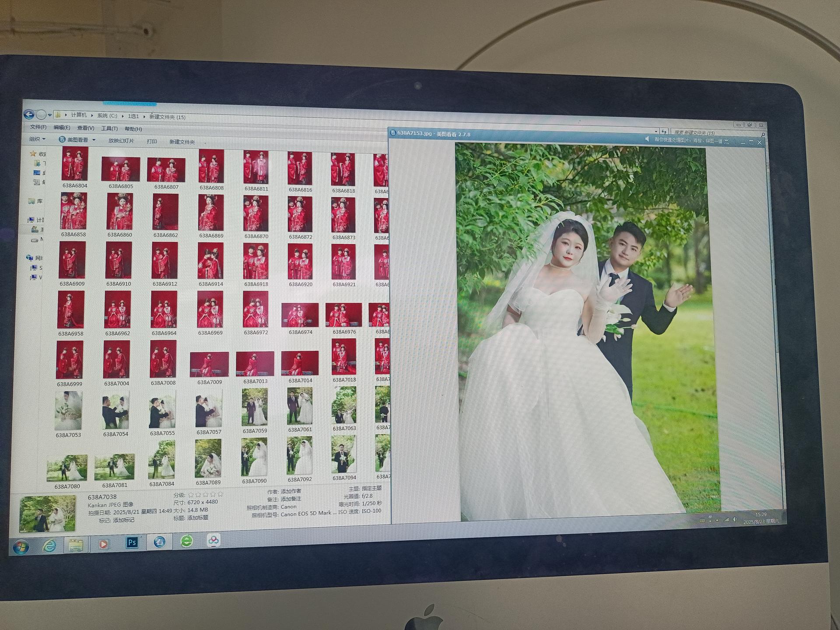The width and height of the screenshot is (840, 630).
Task: Click the file name 638A6972
Action: tap(256, 332)
